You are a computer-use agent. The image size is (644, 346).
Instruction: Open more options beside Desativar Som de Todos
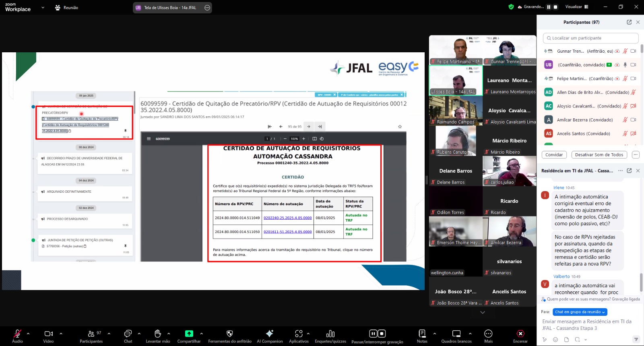point(636,155)
